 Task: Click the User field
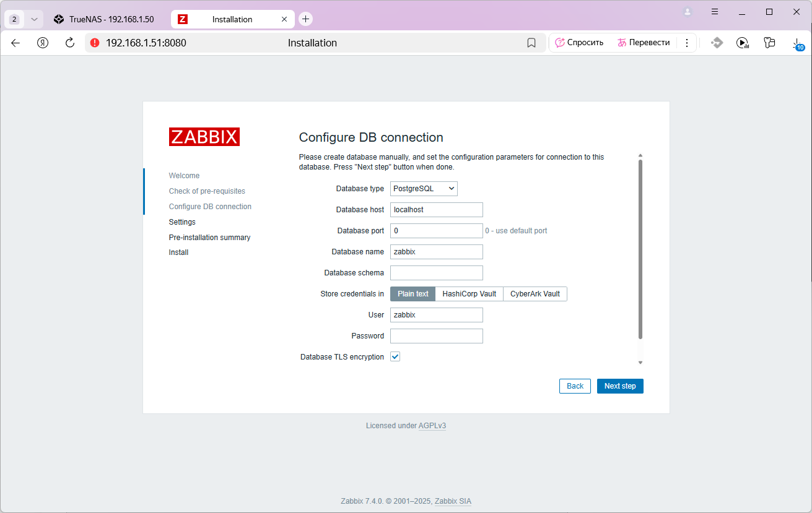(x=437, y=315)
